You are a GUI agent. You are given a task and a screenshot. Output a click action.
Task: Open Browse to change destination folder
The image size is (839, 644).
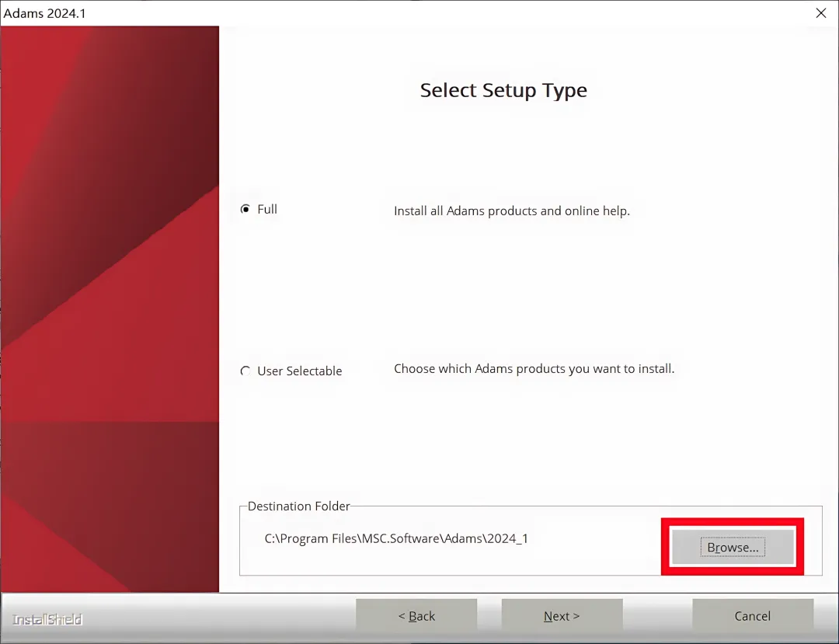coord(733,547)
